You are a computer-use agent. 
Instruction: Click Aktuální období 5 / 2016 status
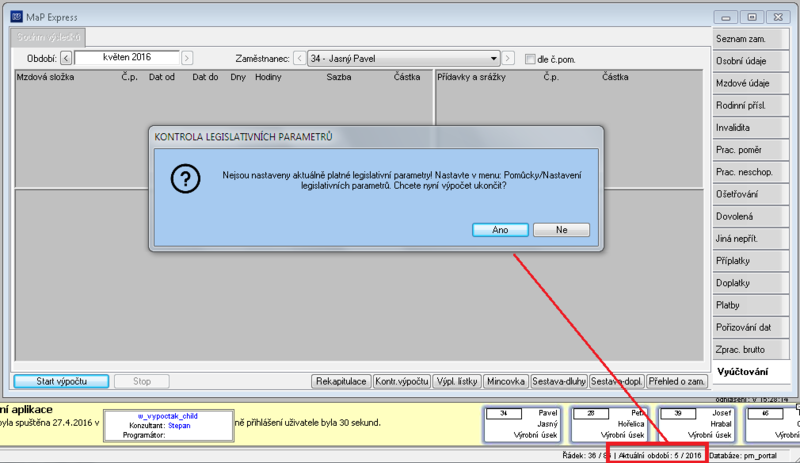click(x=660, y=455)
